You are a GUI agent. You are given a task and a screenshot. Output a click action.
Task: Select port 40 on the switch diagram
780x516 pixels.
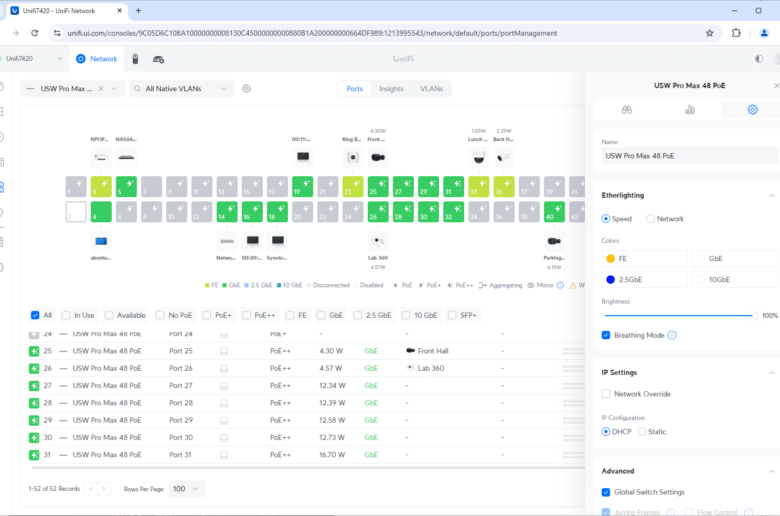[x=554, y=211]
